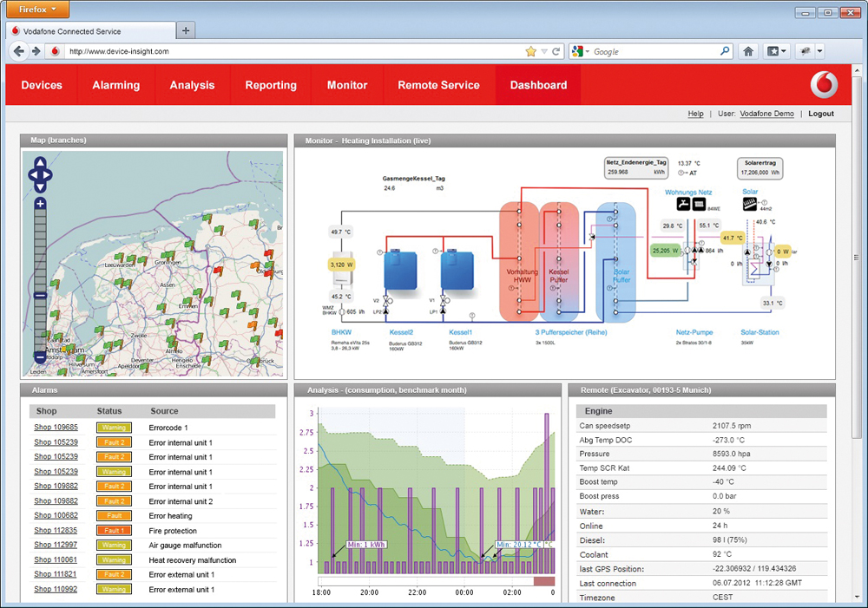The width and height of the screenshot is (868, 608).
Task: Click the Logout link
Action: [x=820, y=114]
